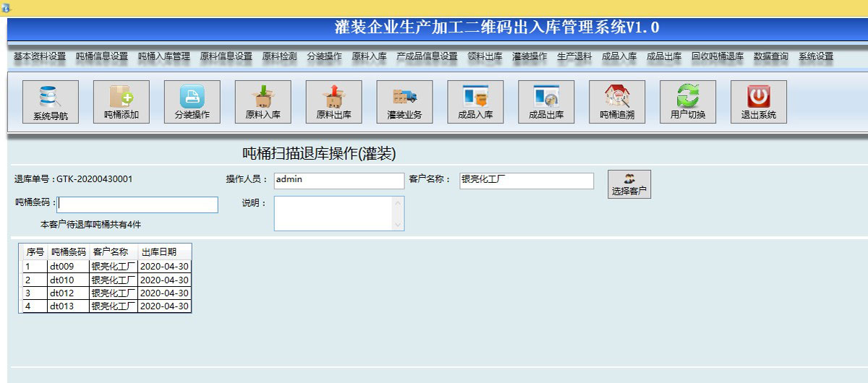Click the 吨桶添加 toolbar icon

[x=122, y=102]
